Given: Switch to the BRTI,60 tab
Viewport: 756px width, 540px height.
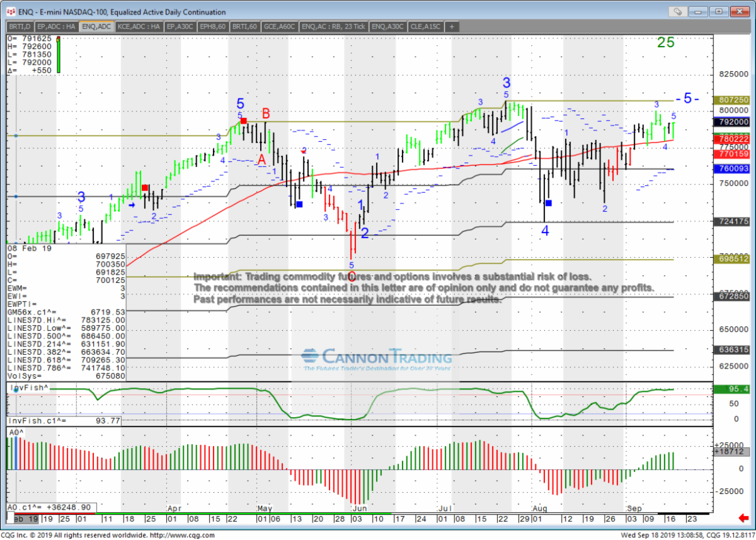Looking at the screenshot, I should click(245, 26).
